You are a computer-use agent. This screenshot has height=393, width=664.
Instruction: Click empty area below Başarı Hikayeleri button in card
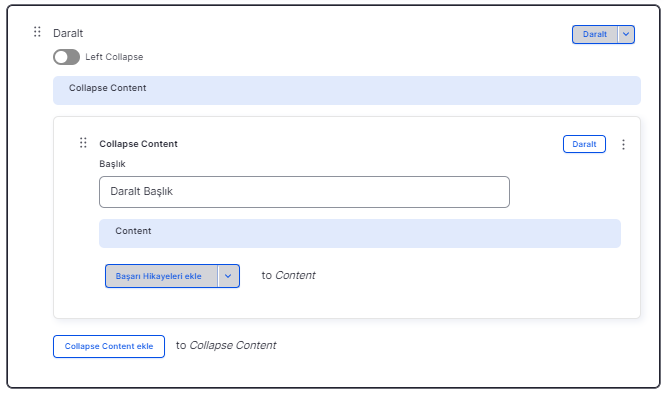click(x=347, y=303)
